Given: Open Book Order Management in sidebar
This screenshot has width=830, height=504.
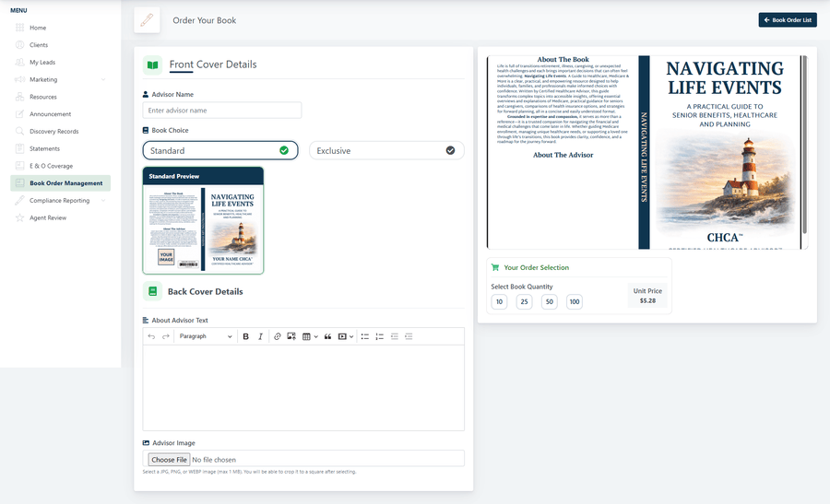Looking at the screenshot, I should (x=60, y=183).
